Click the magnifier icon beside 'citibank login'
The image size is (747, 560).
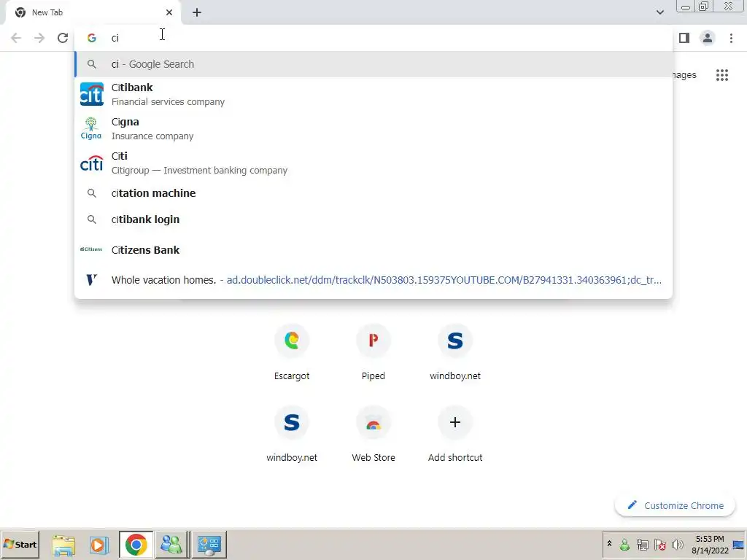[91, 219]
